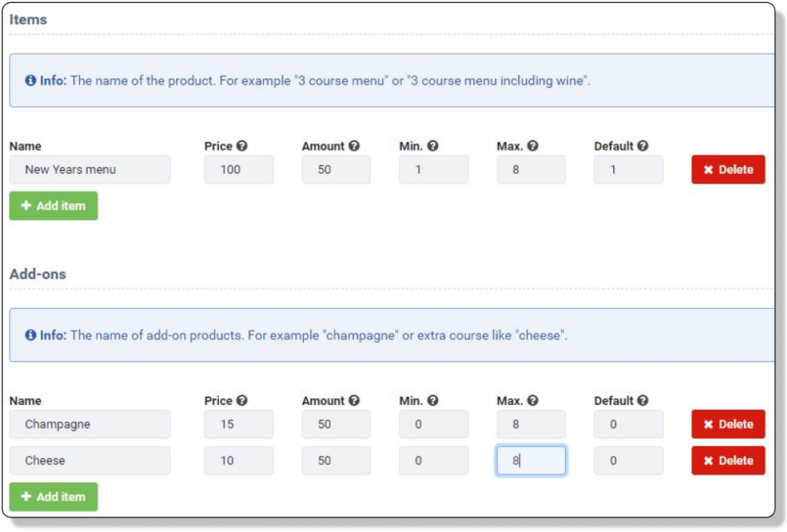This screenshot has height=532, width=787.
Task: Delete the Champagne add-on
Action: (729, 424)
